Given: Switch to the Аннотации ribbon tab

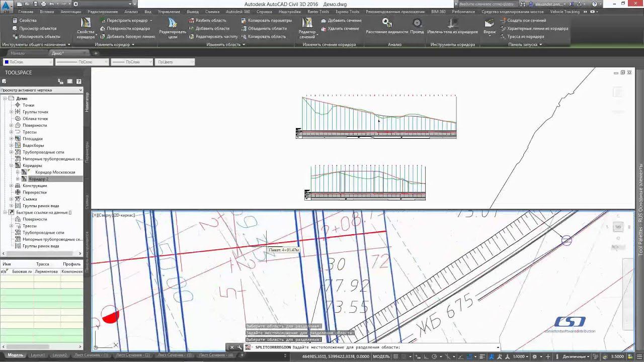Looking at the screenshot, I should (x=70, y=12).
